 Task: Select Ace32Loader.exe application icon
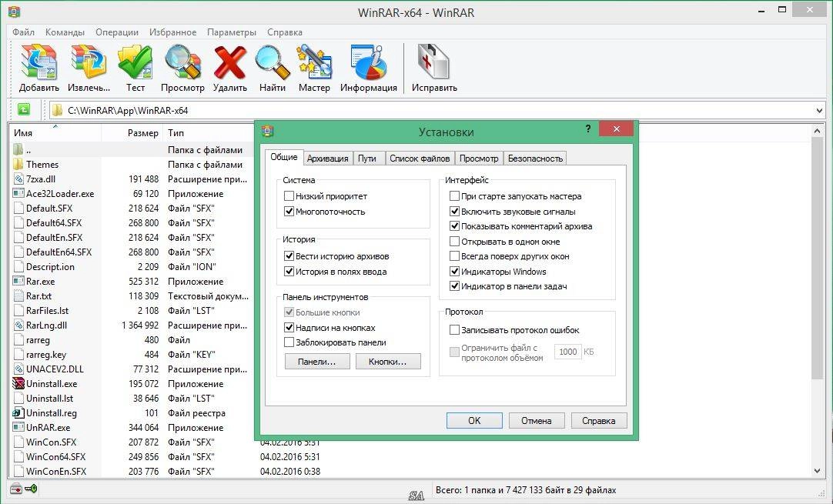pyautogui.click(x=18, y=193)
